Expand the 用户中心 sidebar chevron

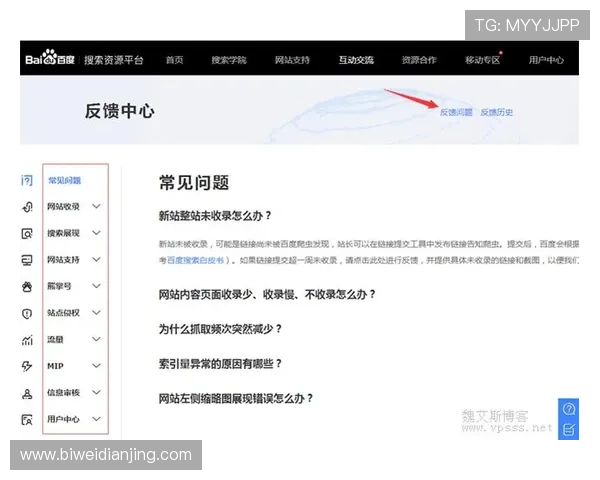(x=96, y=419)
